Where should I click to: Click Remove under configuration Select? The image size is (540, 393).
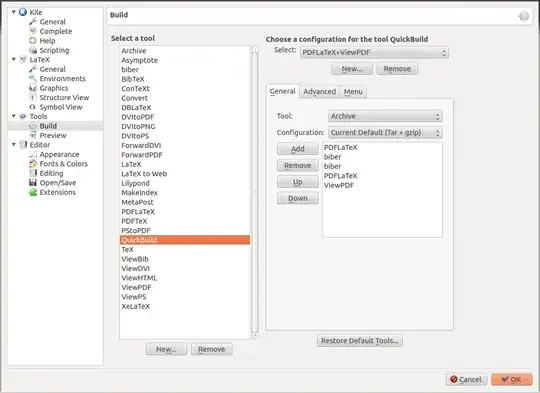click(397, 69)
